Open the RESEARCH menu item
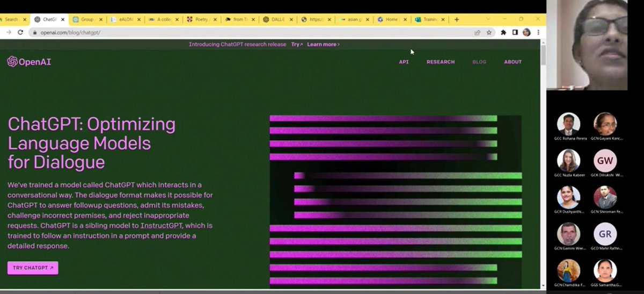 441,62
